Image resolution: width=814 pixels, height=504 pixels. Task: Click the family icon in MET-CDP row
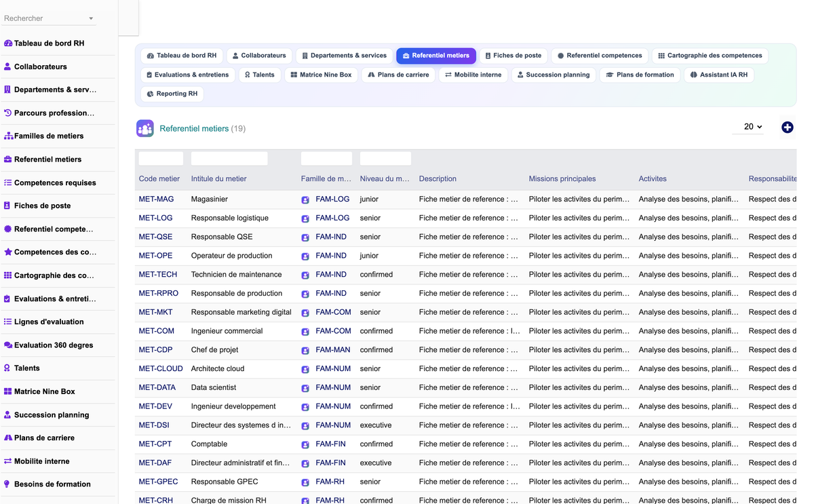(x=305, y=350)
